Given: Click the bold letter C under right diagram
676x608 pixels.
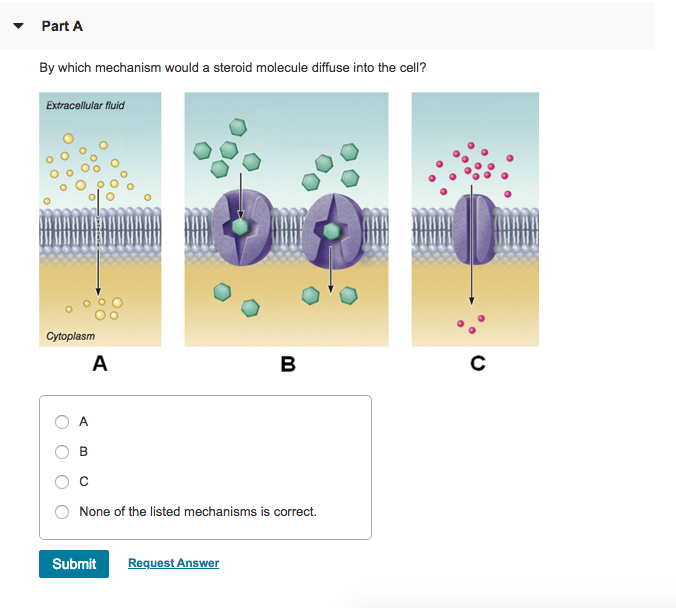Looking at the screenshot, I should click(477, 365).
